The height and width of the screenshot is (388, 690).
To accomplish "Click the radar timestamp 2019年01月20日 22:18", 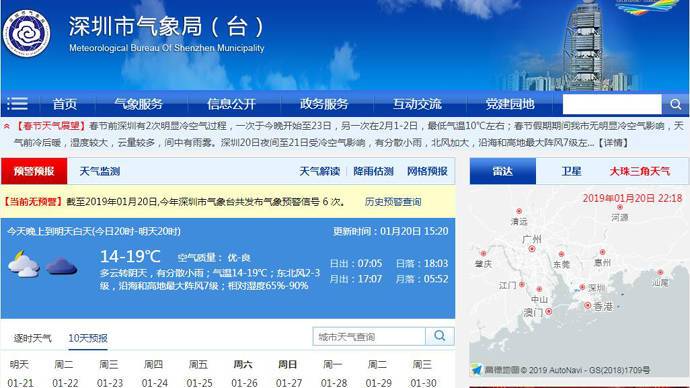I will (x=632, y=198).
